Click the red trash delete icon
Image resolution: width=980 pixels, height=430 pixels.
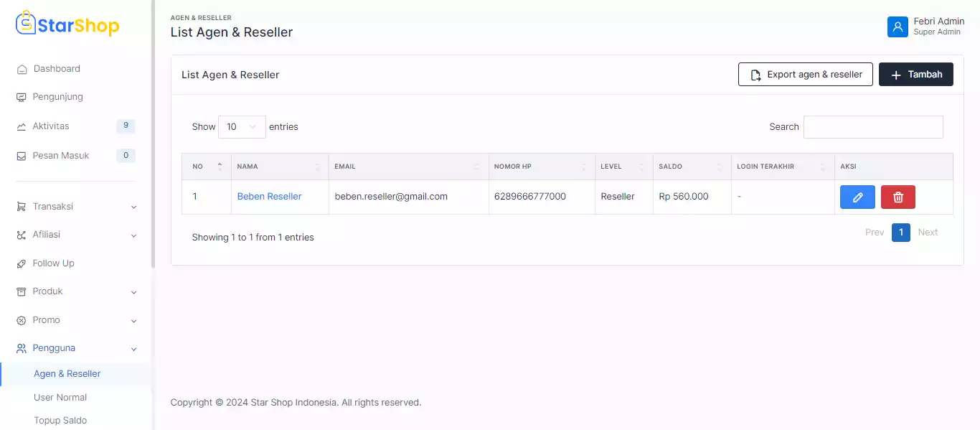click(x=897, y=197)
